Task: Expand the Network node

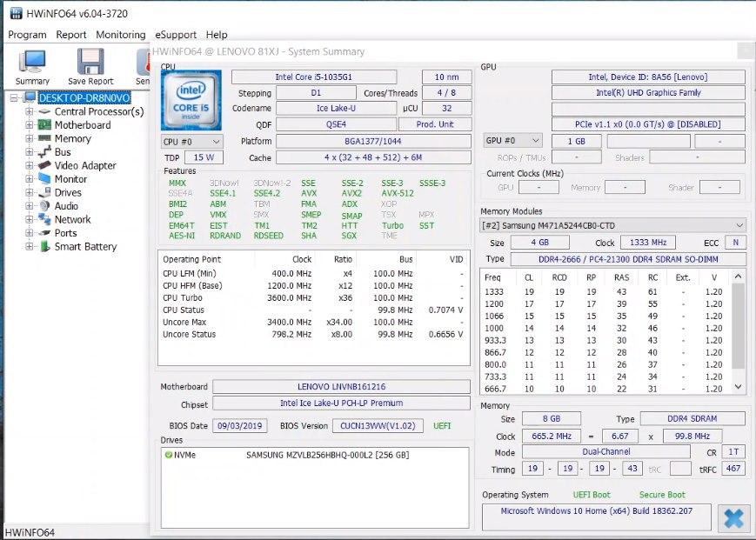Action: [x=29, y=219]
